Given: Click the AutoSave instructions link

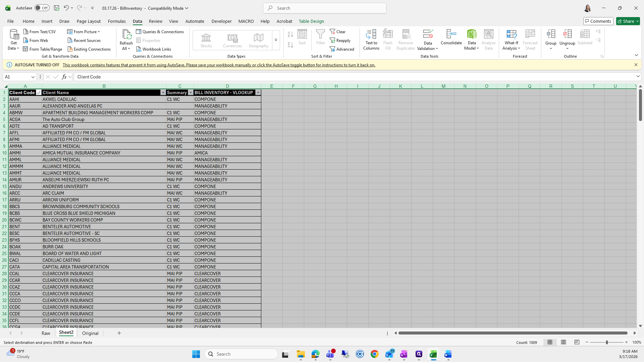Looking at the screenshot, I should point(219,65).
